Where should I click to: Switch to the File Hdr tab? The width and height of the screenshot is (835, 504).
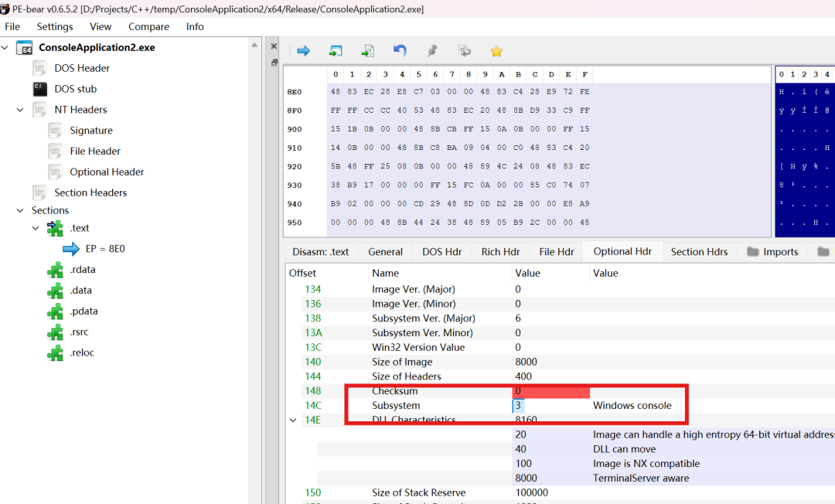tap(557, 252)
